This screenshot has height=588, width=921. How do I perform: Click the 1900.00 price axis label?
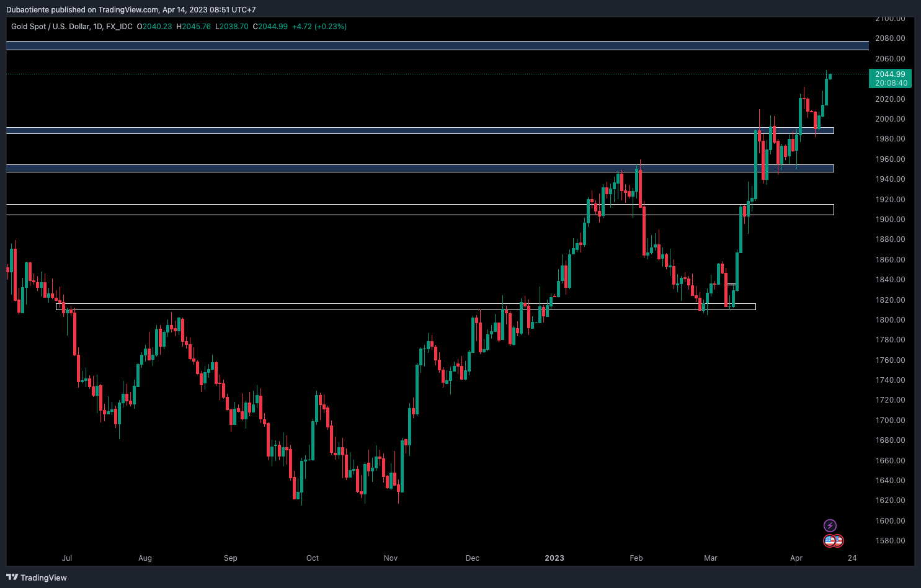tap(890, 220)
